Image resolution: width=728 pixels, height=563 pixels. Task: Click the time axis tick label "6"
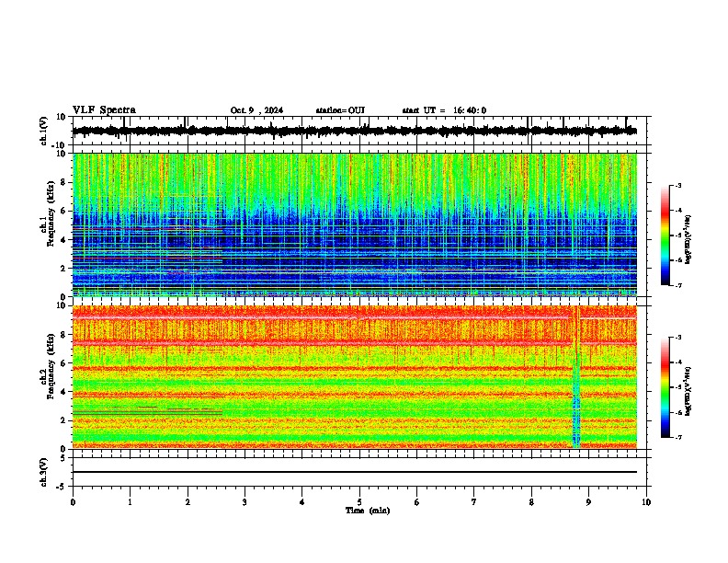(x=417, y=502)
